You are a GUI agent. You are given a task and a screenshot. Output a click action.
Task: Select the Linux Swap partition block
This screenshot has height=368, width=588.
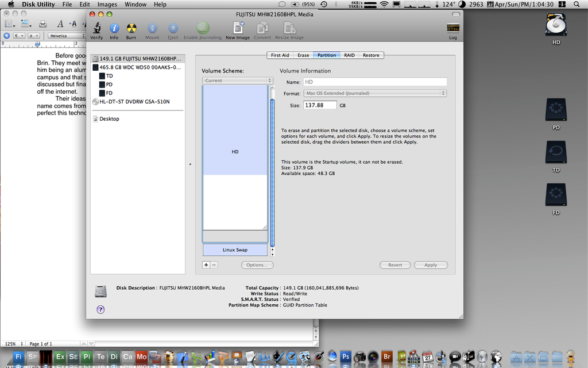(x=235, y=250)
